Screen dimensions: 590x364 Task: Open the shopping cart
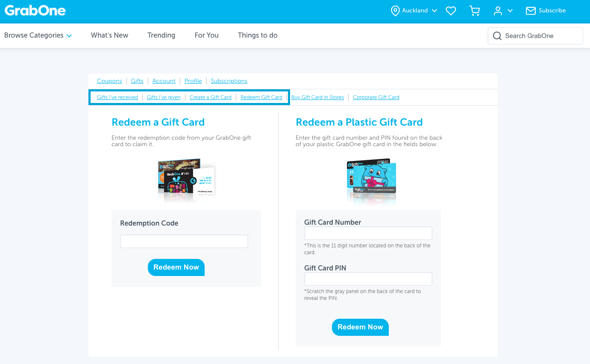(x=475, y=11)
